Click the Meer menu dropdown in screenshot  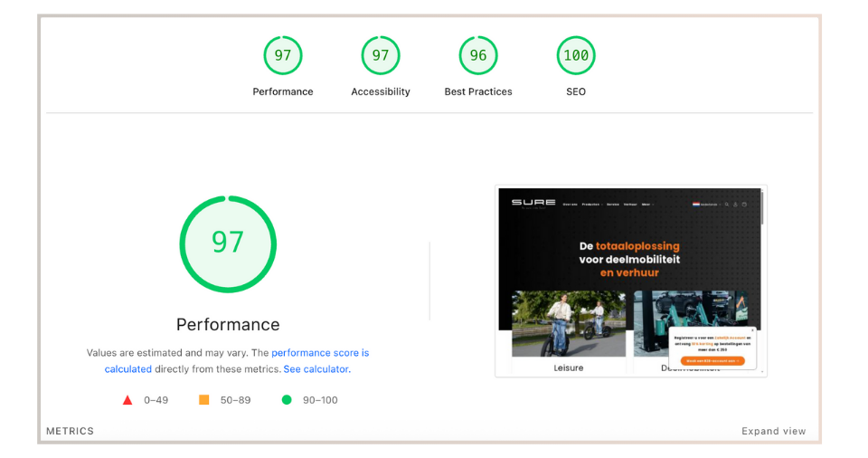(647, 204)
